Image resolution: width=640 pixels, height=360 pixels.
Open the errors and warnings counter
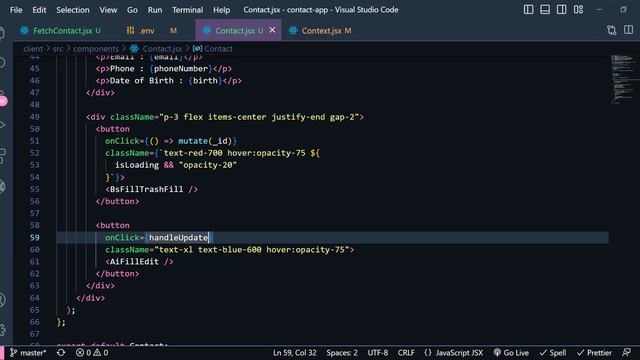pyautogui.click(x=92, y=353)
